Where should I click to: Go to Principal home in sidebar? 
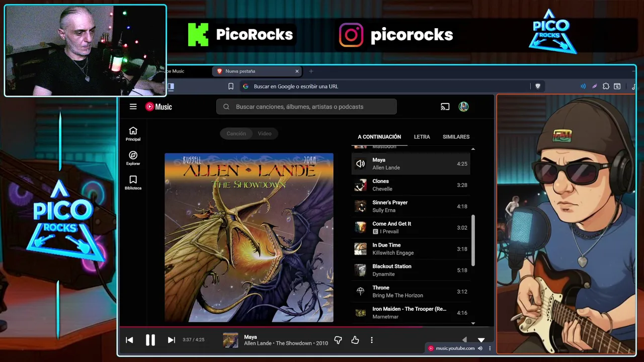(x=133, y=134)
